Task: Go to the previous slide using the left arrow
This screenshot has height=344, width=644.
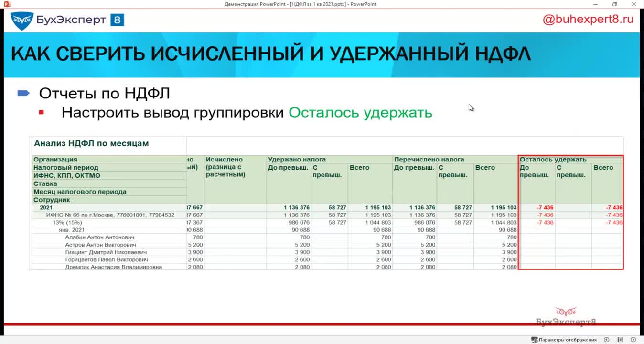Action: [x=606, y=340]
